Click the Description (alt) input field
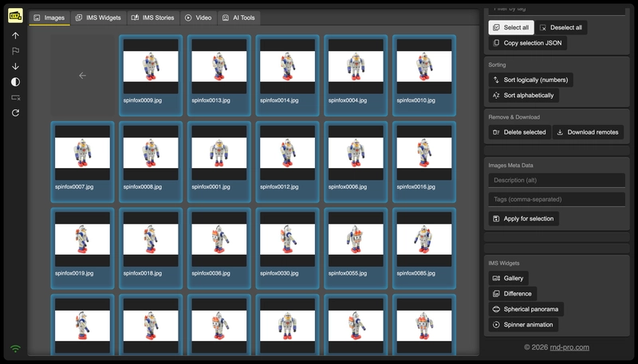The image size is (638, 364). [x=557, y=180]
